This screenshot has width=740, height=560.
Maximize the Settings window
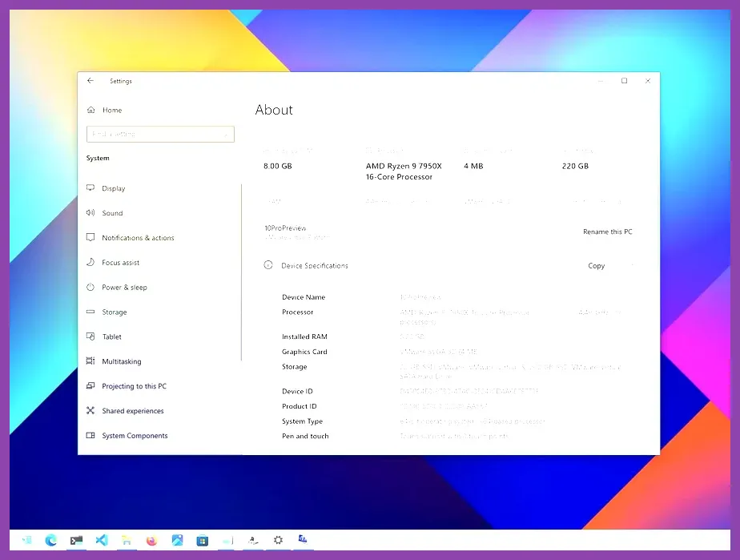625,81
